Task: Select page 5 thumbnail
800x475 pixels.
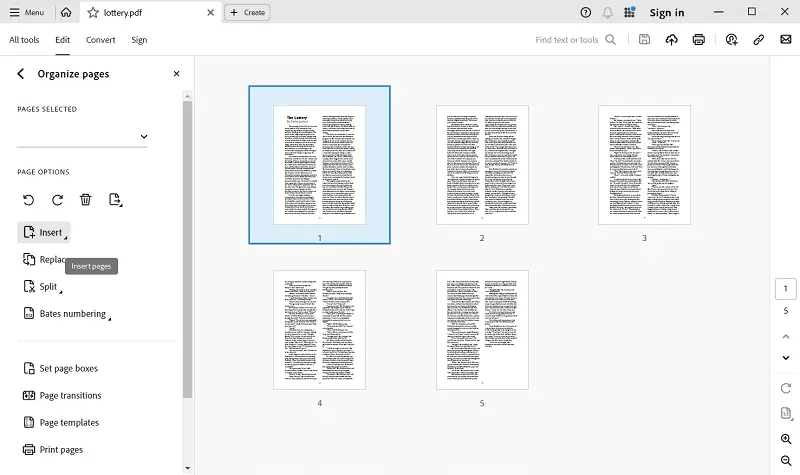Action: pyautogui.click(x=482, y=330)
